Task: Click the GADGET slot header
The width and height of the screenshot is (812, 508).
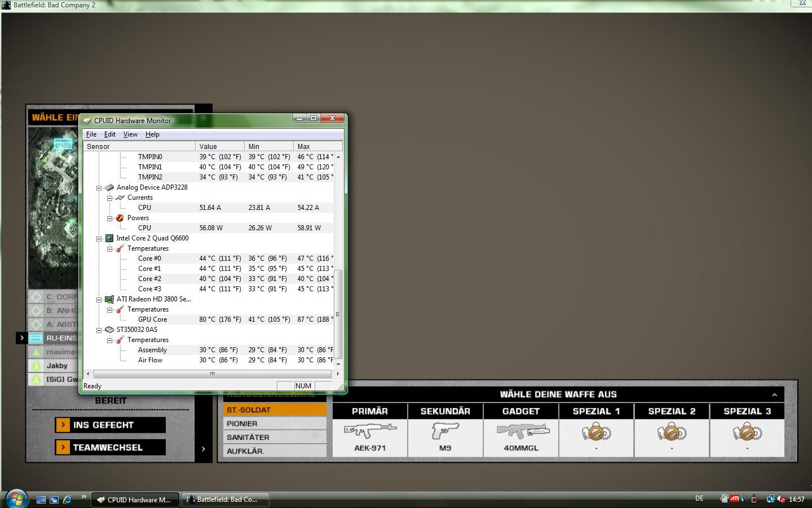Action: point(521,411)
